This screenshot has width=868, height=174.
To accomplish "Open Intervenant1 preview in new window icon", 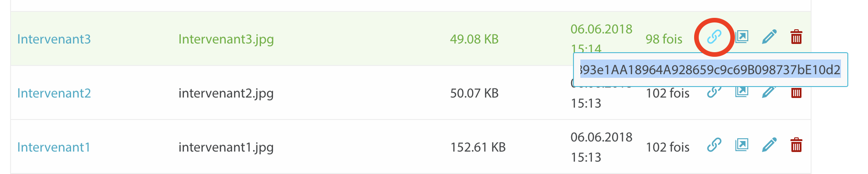I will [x=742, y=145].
